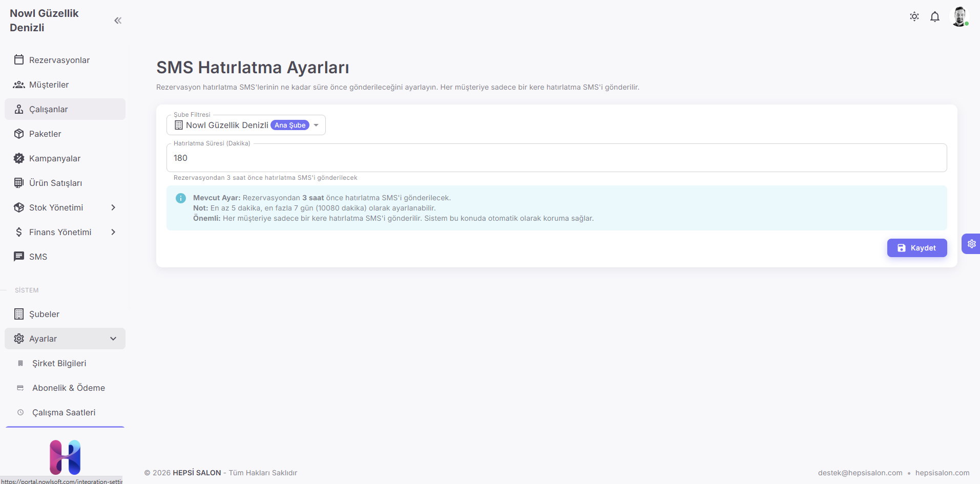This screenshot has height=484, width=980.
Task: Go to Müşteriler in sidebar
Action: [49, 85]
